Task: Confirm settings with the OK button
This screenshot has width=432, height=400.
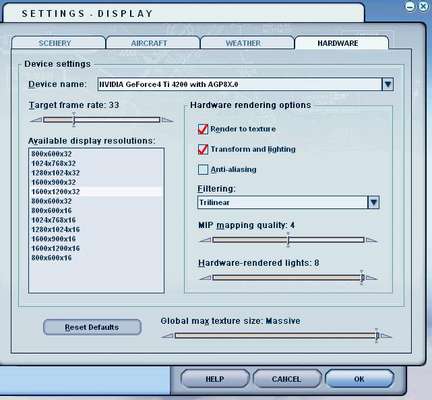Action: coord(359,379)
